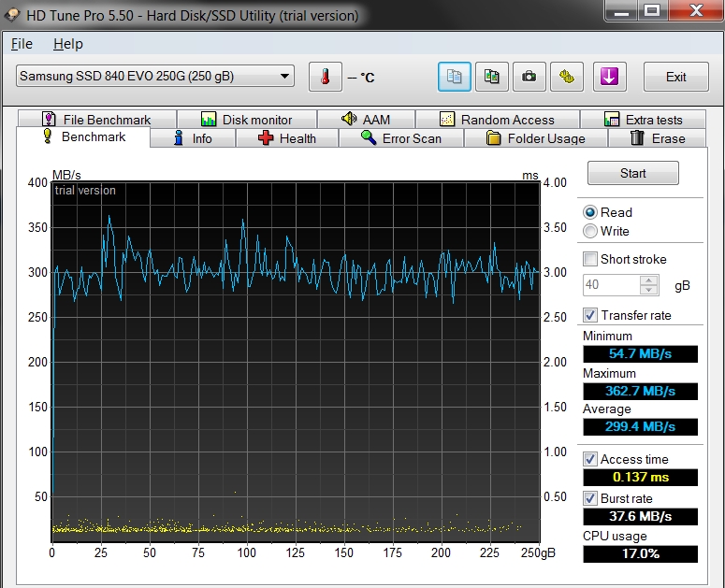Save screenshot with the camera icon
This screenshot has width=725, height=588.
pos(529,77)
